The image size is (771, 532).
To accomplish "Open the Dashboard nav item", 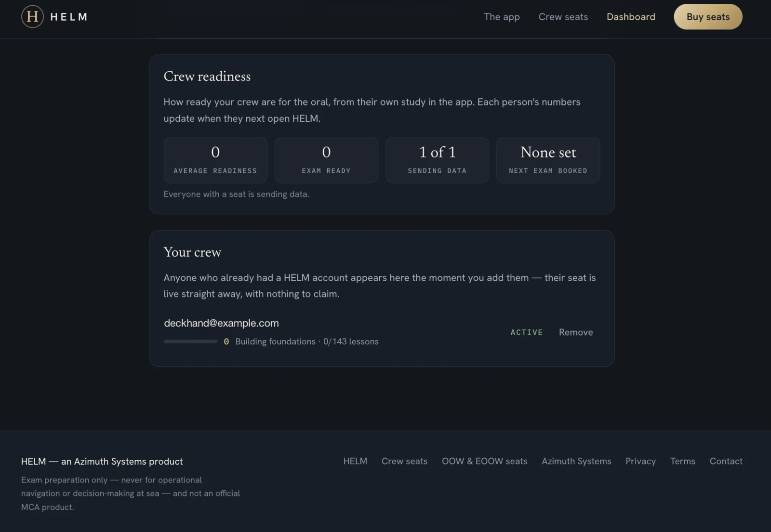I will 631,17.
